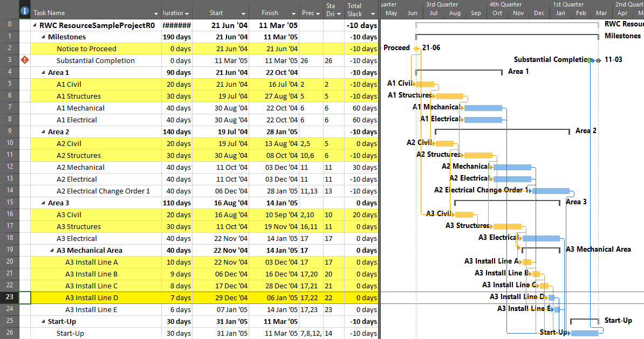Screen dimensions: 644x339
Task: Click the 4th Quarter timescale header
Action: click(505, 4)
